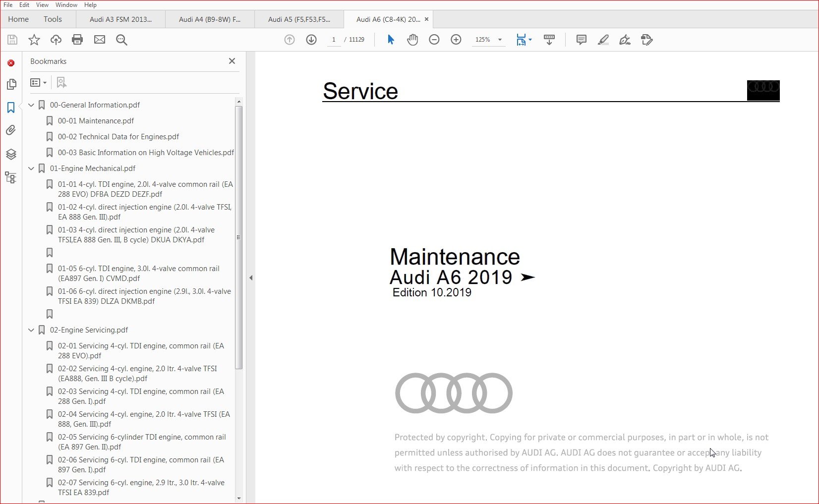The width and height of the screenshot is (819, 504).
Task: Click the bookmarks panel scrollbar thumb
Action: point(239,238)
